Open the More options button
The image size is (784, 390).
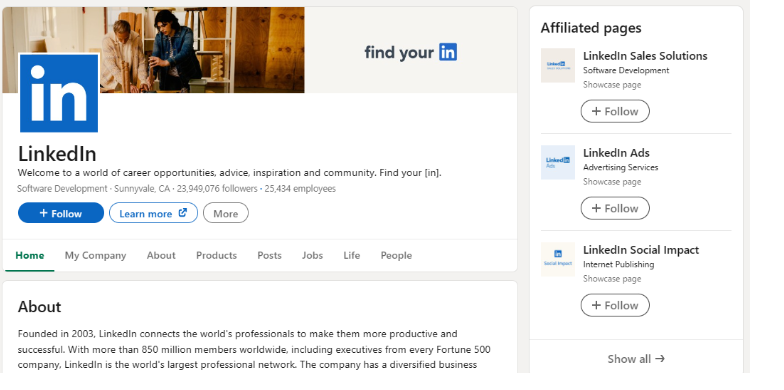(226, 213)
